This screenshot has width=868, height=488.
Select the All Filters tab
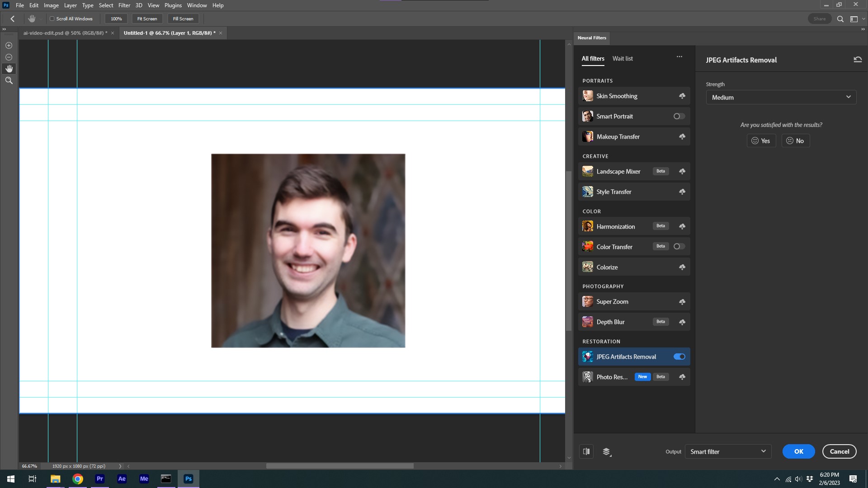[593, 58]
